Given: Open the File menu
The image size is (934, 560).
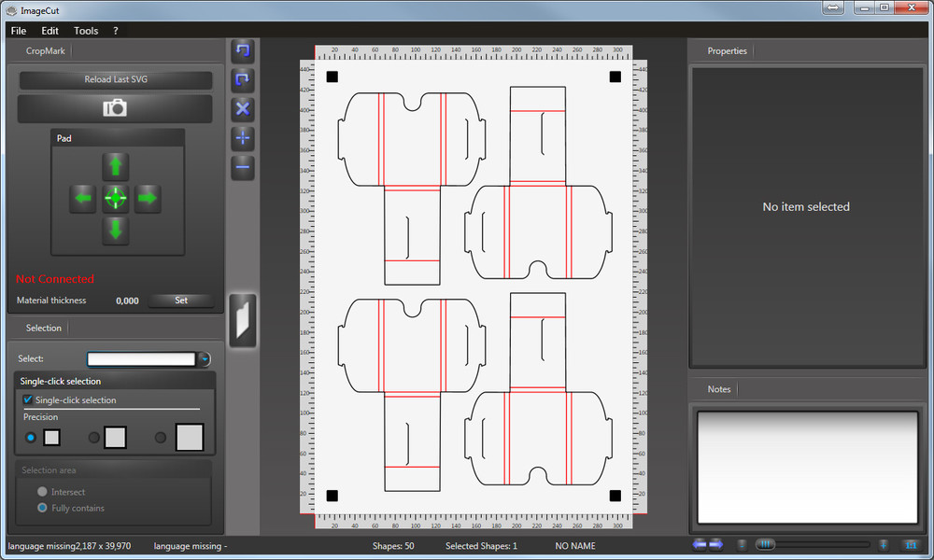Looking at the screenshot, I should [19, 31].
